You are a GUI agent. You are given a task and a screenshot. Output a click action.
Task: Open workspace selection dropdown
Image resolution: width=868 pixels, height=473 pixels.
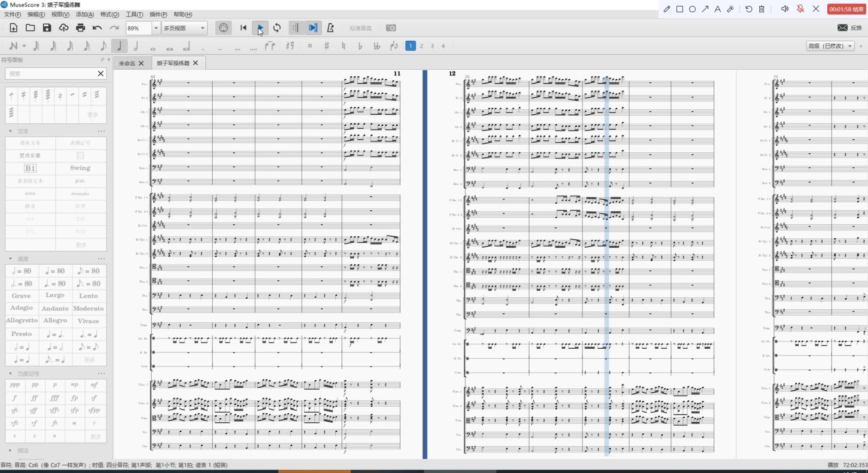(830, 46)
